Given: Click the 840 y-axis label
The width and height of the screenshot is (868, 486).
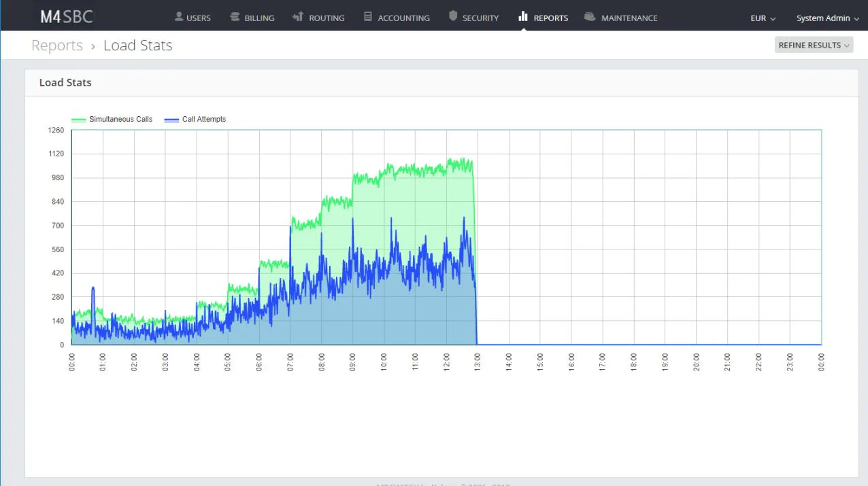Looking at the screenshot, I should click(57, 201).
